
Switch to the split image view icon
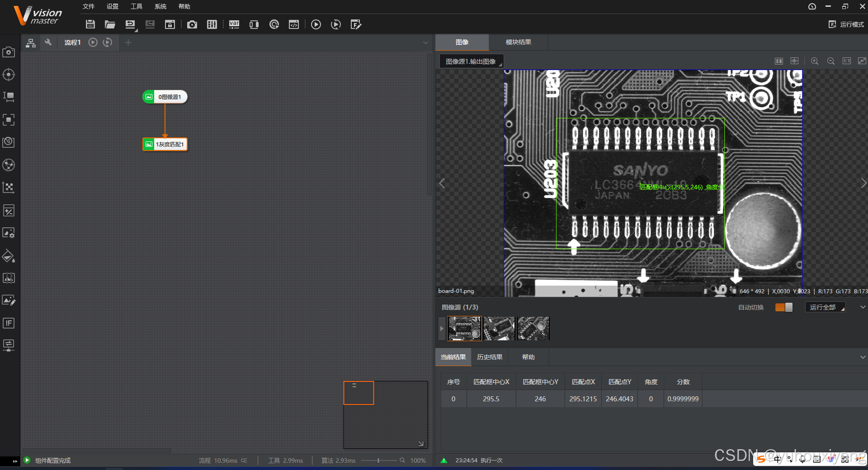click(x=779, y=61)
